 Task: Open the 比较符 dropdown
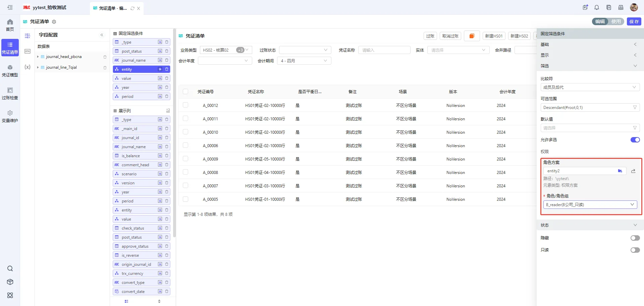click(590, 87)
